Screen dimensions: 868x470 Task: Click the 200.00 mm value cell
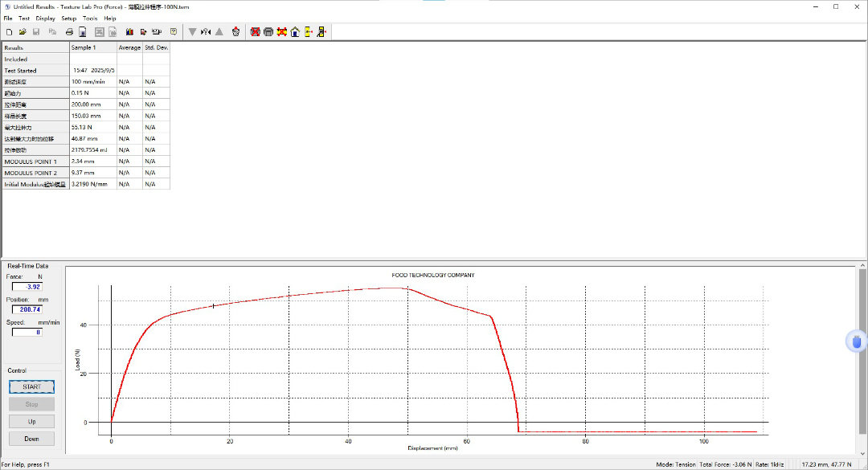[93, 104]
